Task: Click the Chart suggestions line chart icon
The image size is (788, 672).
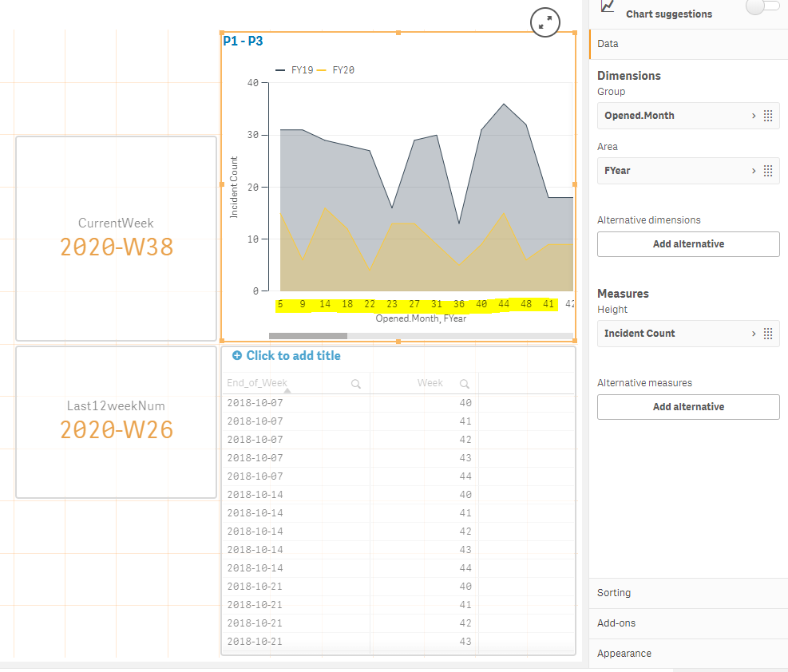Action: [608, 6]
